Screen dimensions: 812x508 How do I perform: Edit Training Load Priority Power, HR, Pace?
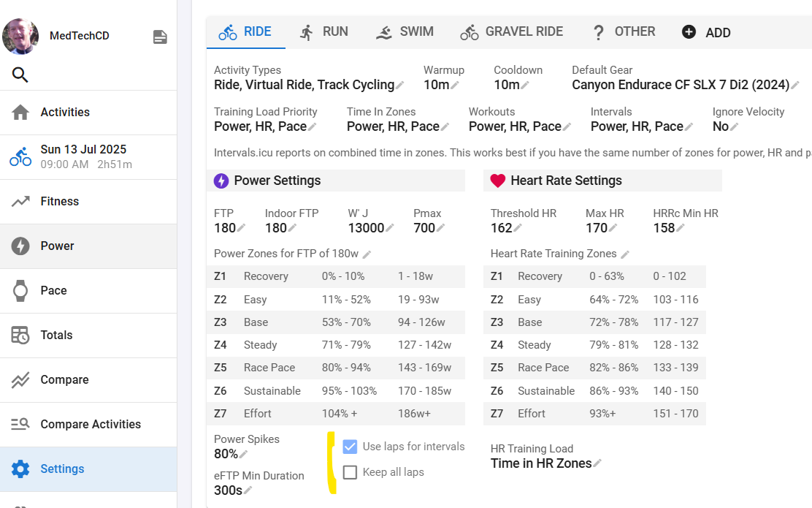[x=313, y=127]
